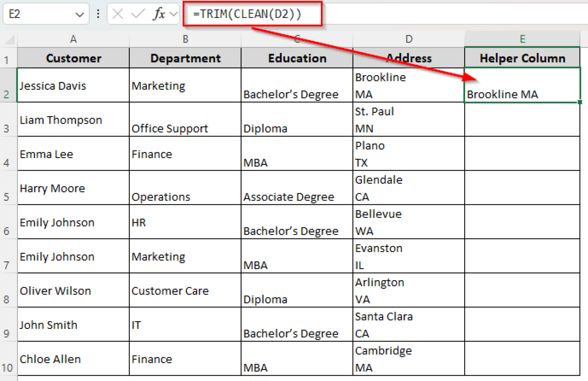588x381 pixels.
Task: Click the vertical dots separator near Name Box
Action: tap(98, 14)
